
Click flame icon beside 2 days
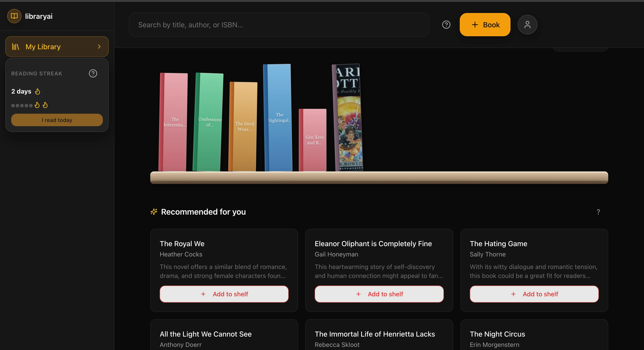(38, 92)
